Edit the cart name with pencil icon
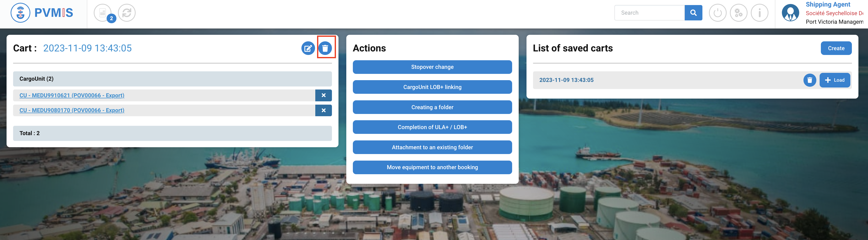Image resolution: width=868 pixels, height=240 pixels. [x=308, y=48]
